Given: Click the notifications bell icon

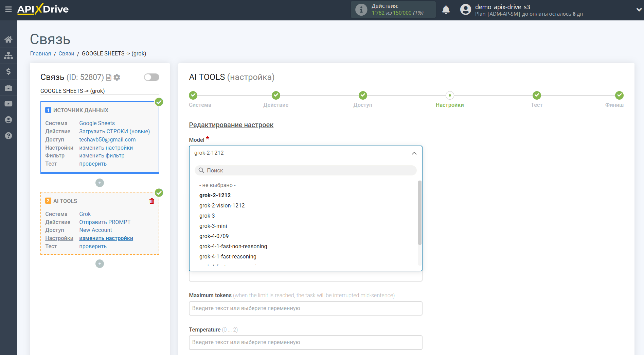Looking at the screenshot, I should [x=446, y=10].
